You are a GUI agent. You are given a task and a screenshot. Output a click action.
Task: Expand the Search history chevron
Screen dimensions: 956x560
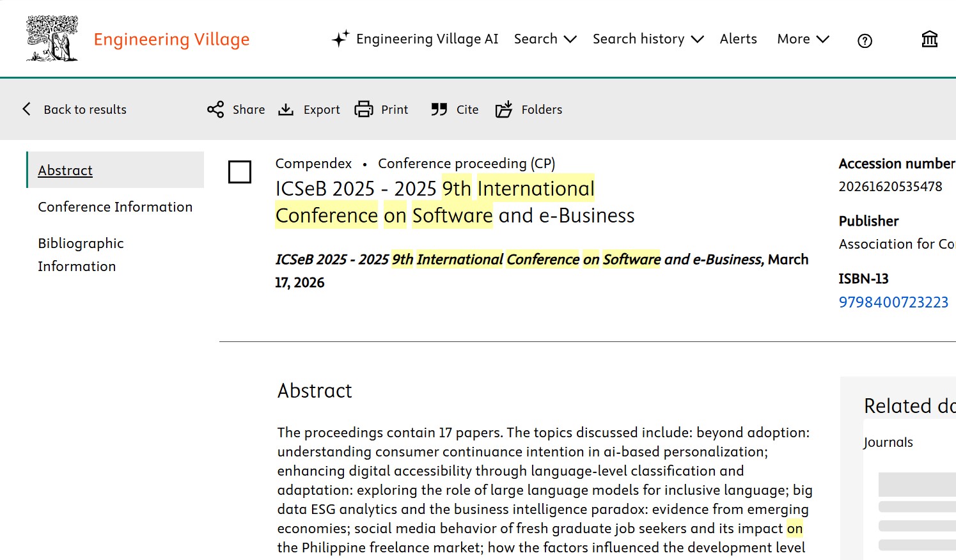click(x=698, y=40)
